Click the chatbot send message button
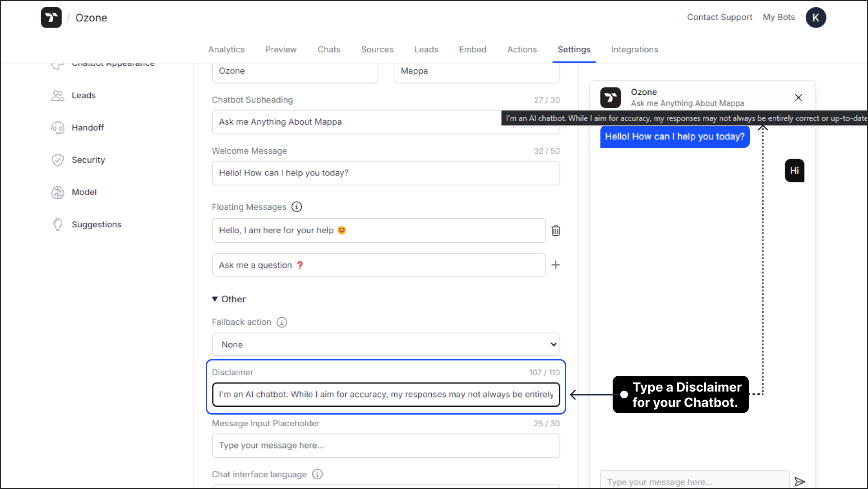Screen dimensions: 868x489 [799, 482]
